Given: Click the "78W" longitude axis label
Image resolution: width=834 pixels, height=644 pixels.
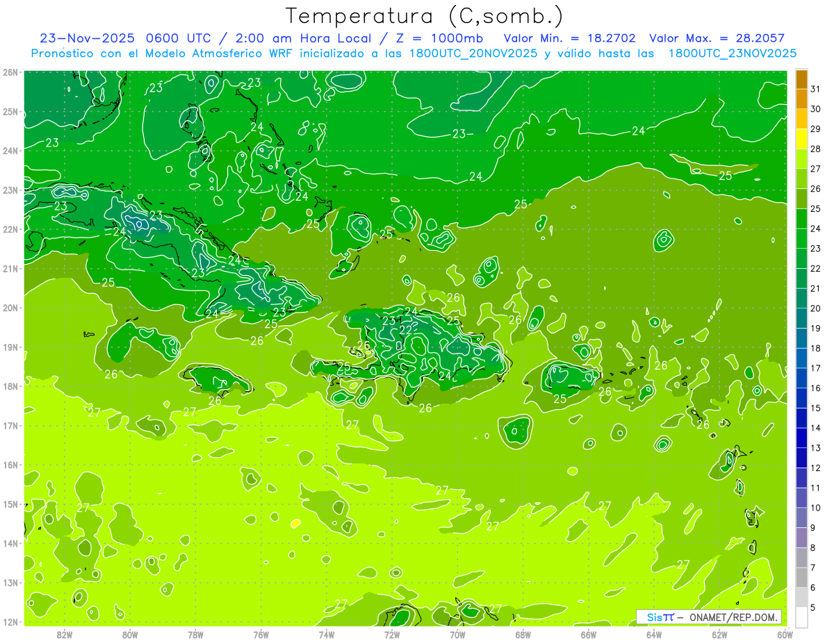Looking at the screenshot, I should click(x=195, y=634).
